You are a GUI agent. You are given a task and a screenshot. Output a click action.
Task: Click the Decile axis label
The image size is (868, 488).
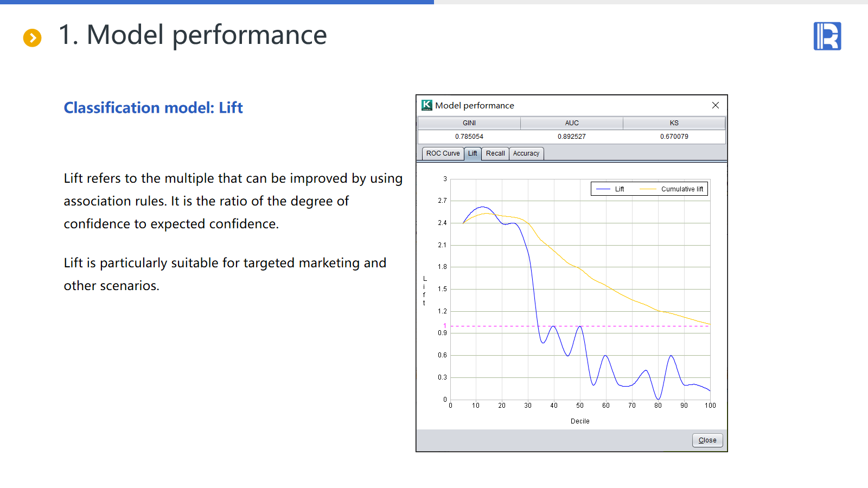coord(579,421)
